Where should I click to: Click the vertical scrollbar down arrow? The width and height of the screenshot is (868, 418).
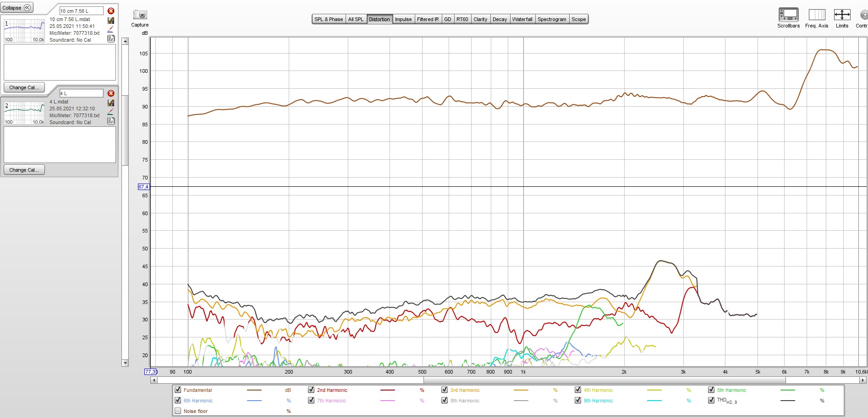tap(125, 363)
